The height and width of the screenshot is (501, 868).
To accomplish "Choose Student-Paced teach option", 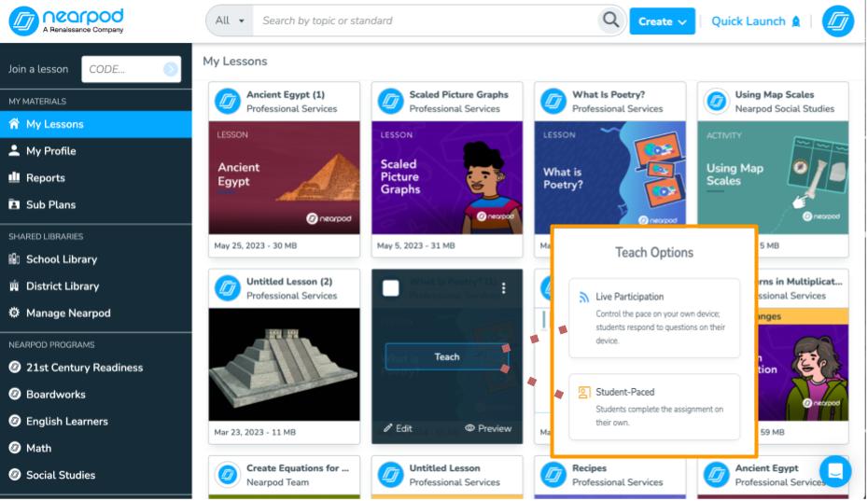I will [x=654, y=407].
